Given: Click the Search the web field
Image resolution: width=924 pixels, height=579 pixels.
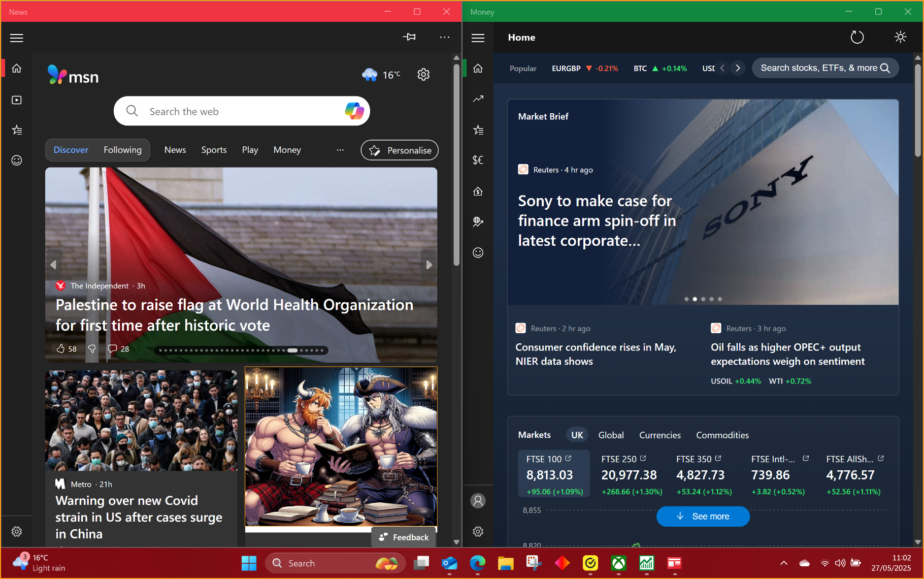Looking at the screenshot, I should (242, 111).
